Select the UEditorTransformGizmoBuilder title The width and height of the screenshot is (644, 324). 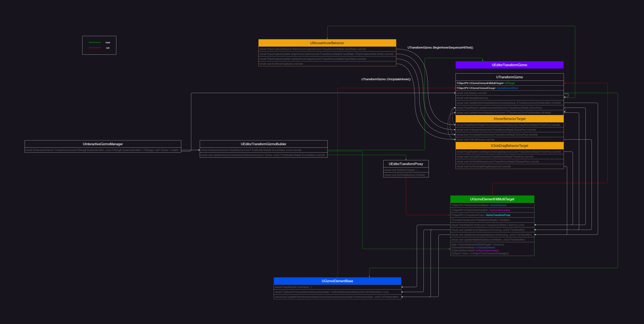264,144
